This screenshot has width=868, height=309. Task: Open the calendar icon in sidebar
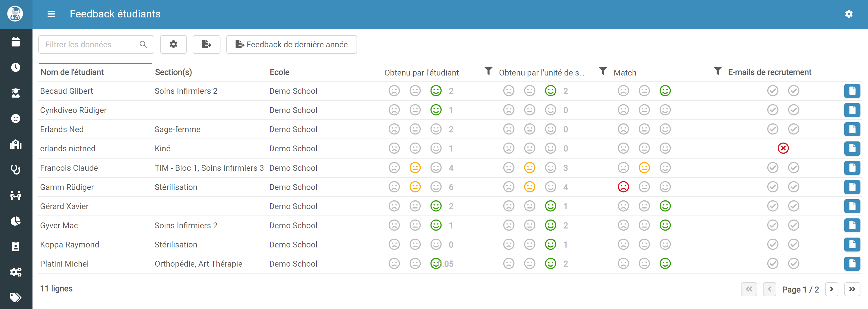[x=15, y=42]
